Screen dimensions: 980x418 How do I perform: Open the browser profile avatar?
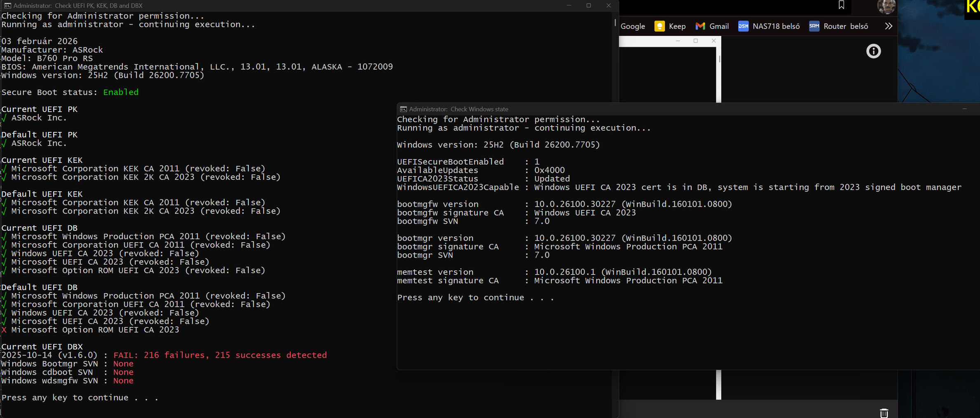point(886,6)
